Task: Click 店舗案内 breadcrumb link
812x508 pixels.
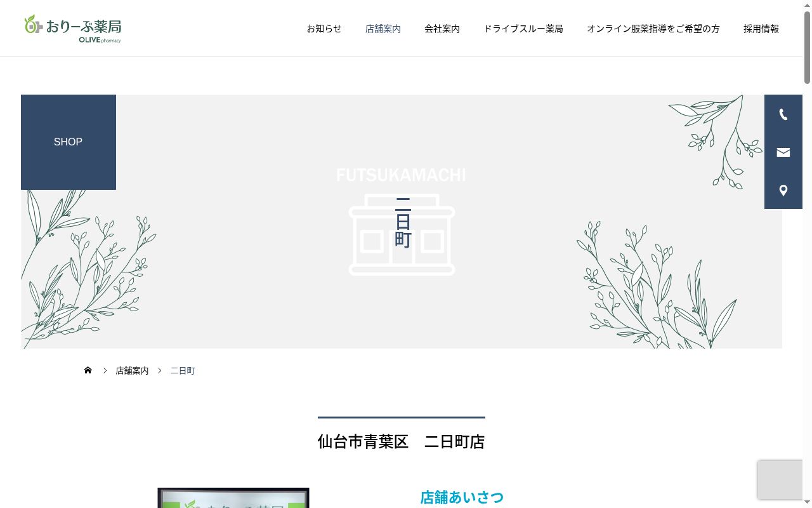Action: coord(132,371)
